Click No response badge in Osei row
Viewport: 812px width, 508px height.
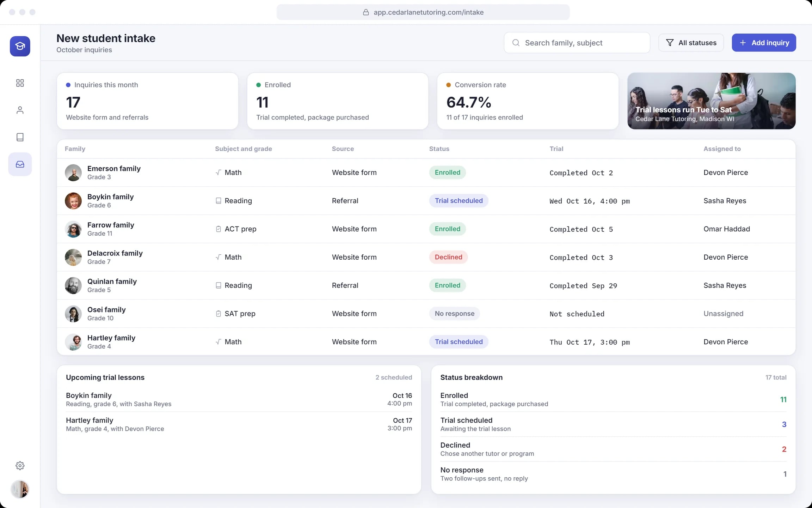pyautogui.click(x=454, y=314)
